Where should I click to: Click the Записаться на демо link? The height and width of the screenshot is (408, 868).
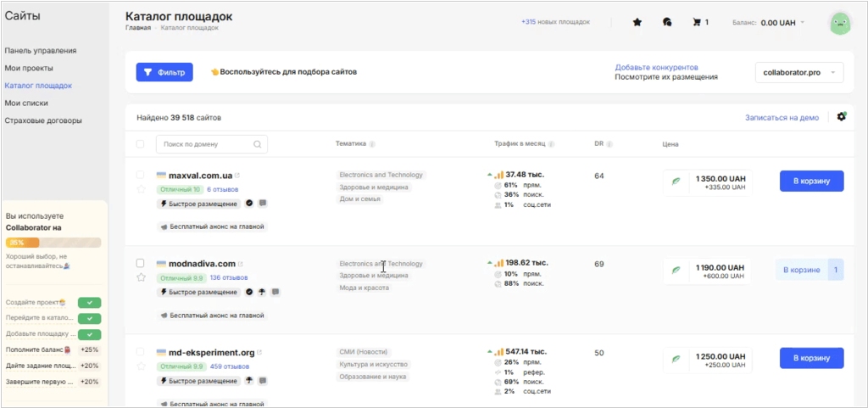(x=782, y=118)
